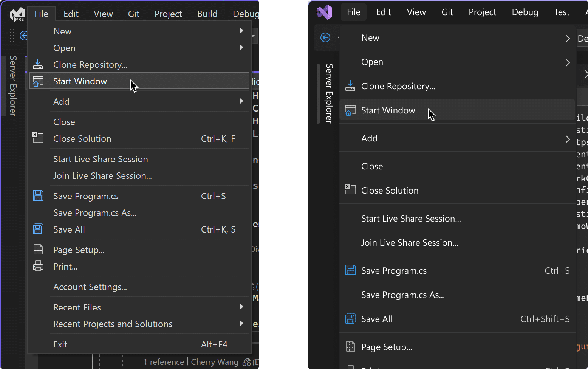The image size is (588, 369).
Task: Click floppy disk icon beside Save Program.cs Ctrl+S in compact menu
Action: click(38, 196)
